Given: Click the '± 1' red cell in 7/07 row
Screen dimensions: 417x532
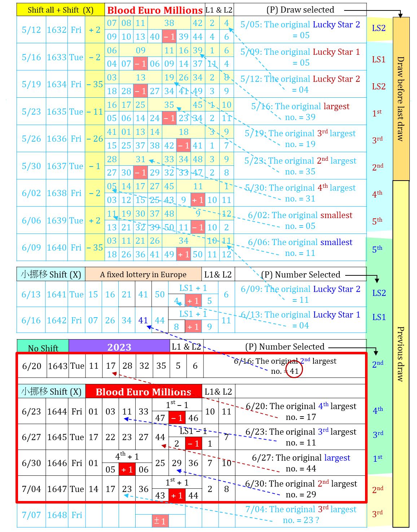Looking at the screenshot, I should [160, 521].
